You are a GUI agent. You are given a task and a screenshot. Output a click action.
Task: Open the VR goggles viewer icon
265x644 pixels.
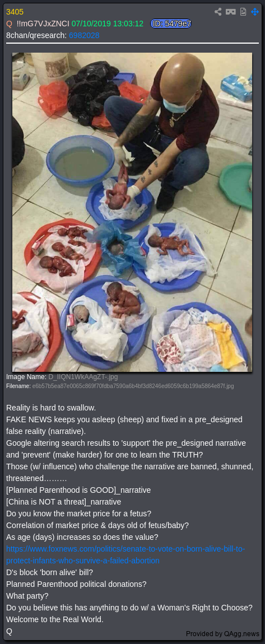pos(230,12)
